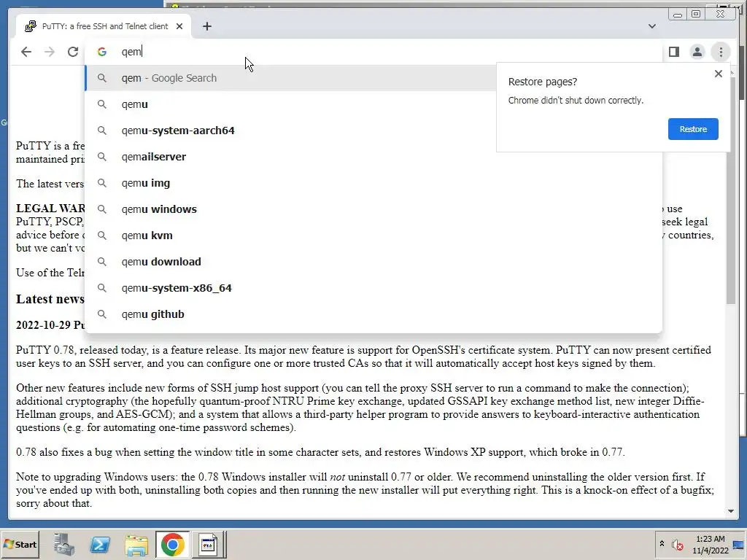Click the page scrollbar down arrow
The height and width of the screenshot is (560, 747).
click(731, 511)
